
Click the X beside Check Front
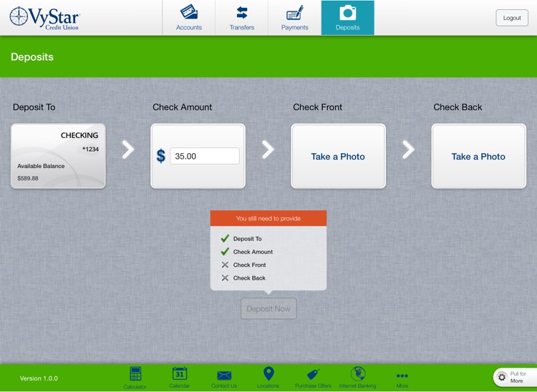point(225,265)
